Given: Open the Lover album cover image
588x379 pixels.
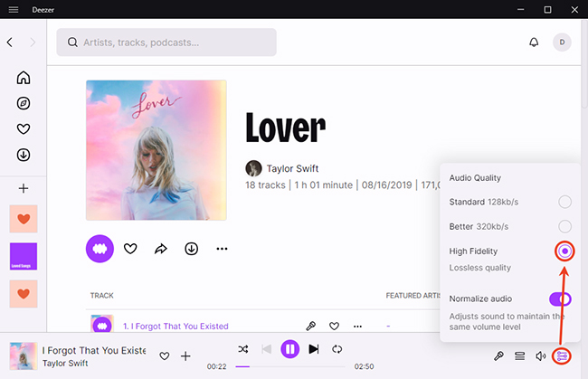Looking at the screenshot, I should point(156,150).
